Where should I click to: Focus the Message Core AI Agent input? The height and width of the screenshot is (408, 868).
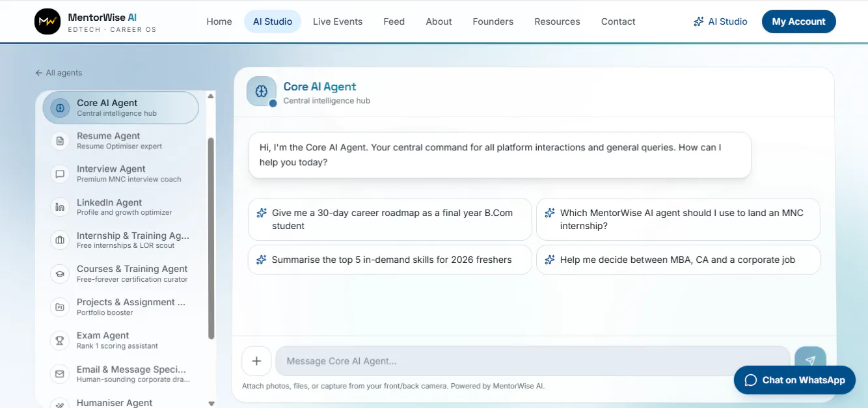[x=532, y=361]
